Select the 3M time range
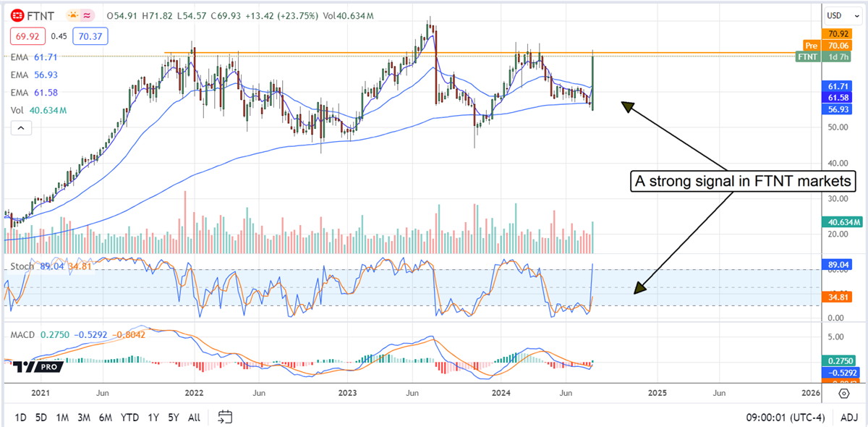 click(x=84, y=417)
